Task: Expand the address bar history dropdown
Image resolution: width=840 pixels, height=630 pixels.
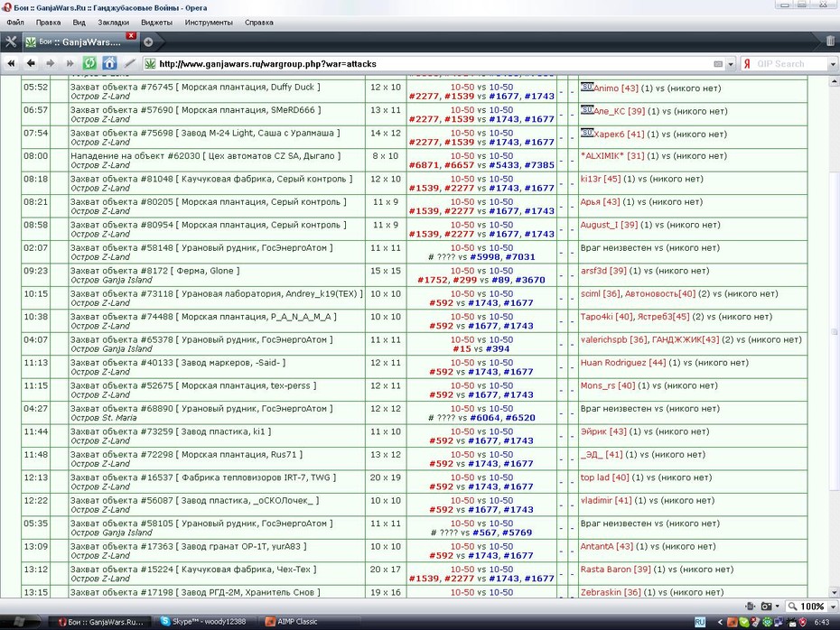Action: click(x=730, y=64)
